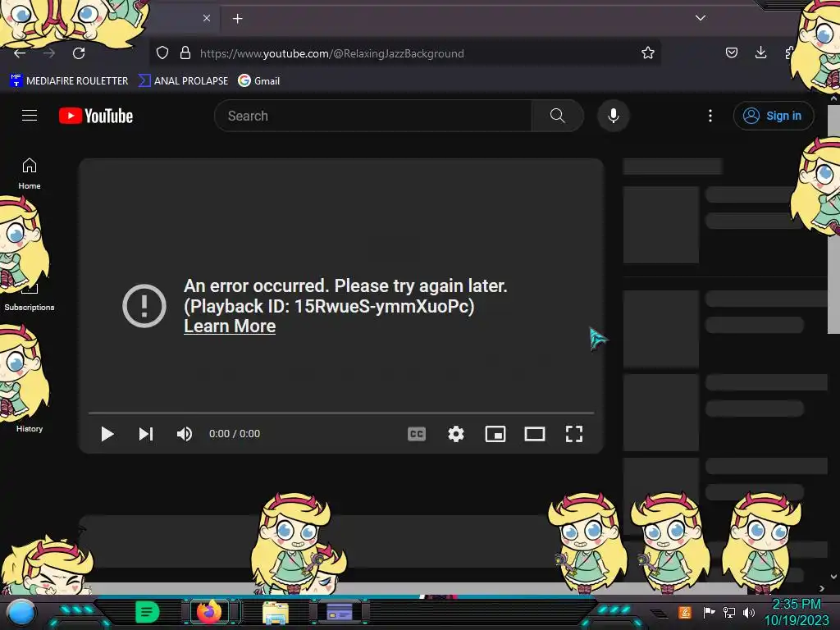Go forward in browser history
Screen dimensions: 840x630
coord(49,53)
